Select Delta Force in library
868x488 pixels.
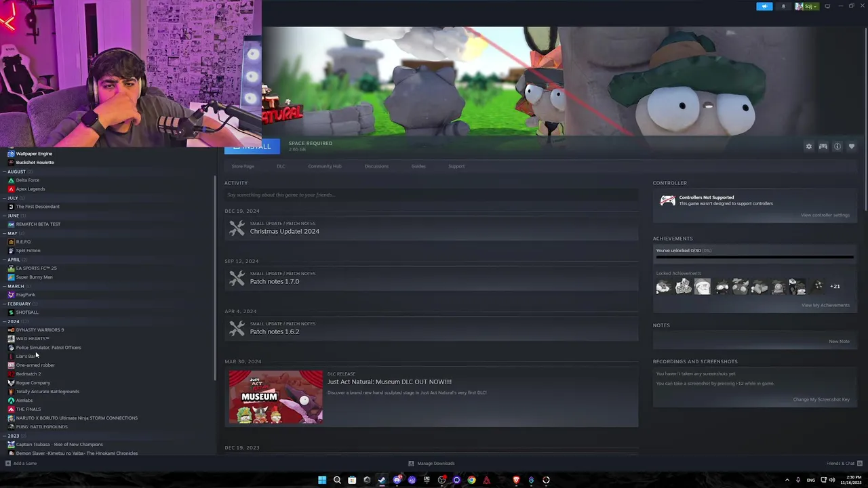28,180
